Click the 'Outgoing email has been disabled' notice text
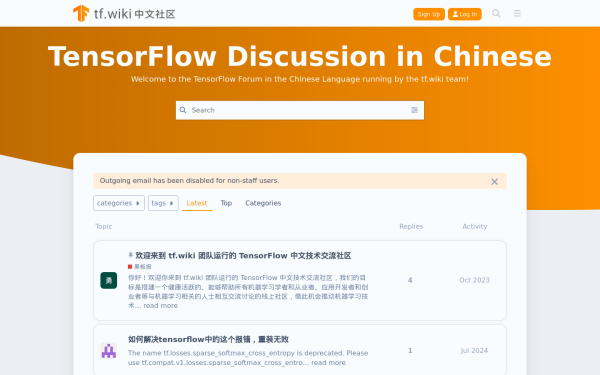The height and width of the screenshot is (375, 600). pos(189,181)
